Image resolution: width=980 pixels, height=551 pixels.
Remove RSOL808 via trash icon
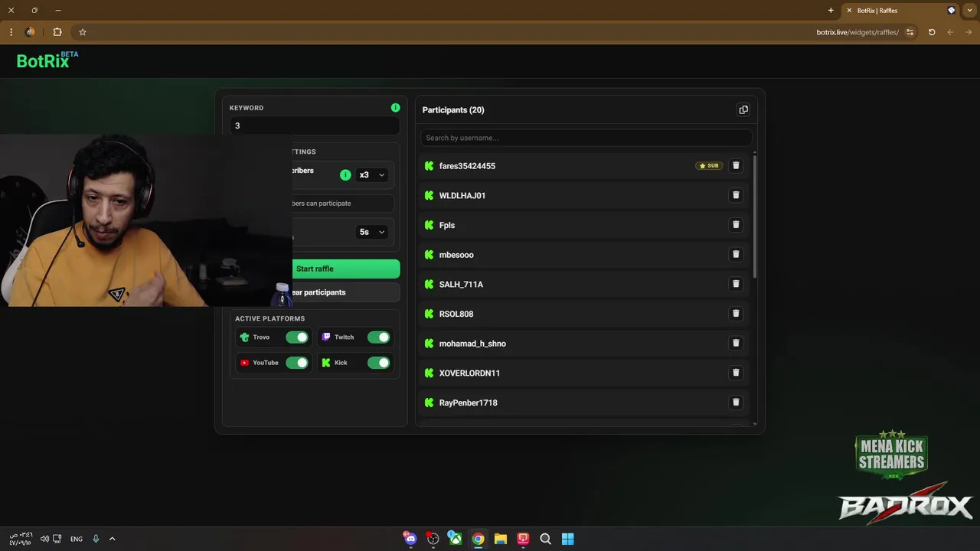pyautogui.click(x=736, y=314)
